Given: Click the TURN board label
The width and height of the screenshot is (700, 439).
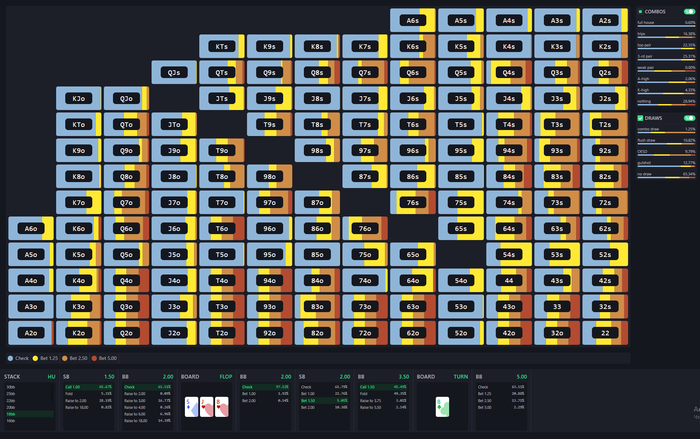Looking at the screenshot, I should [461, 376].
